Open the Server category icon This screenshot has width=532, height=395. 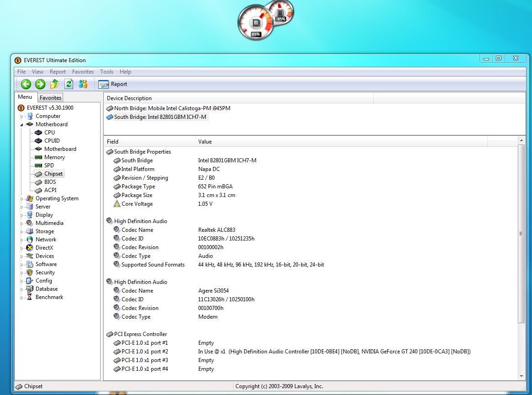tap(30, 206)
